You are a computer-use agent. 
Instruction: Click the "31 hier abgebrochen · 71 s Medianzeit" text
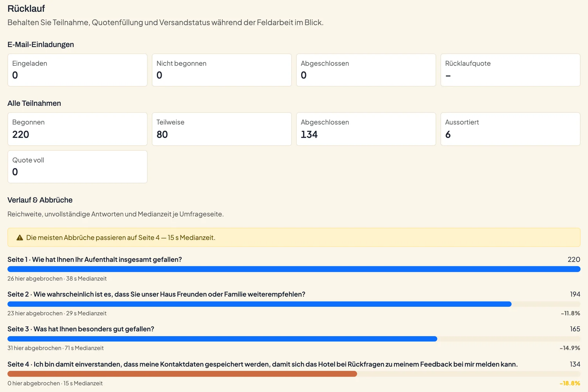(55, 348)
